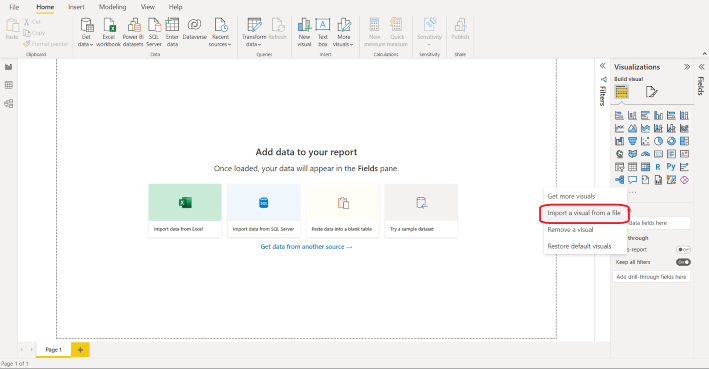
Task: Select the Decomposition tree visual
Action: (x=619, y=180)
